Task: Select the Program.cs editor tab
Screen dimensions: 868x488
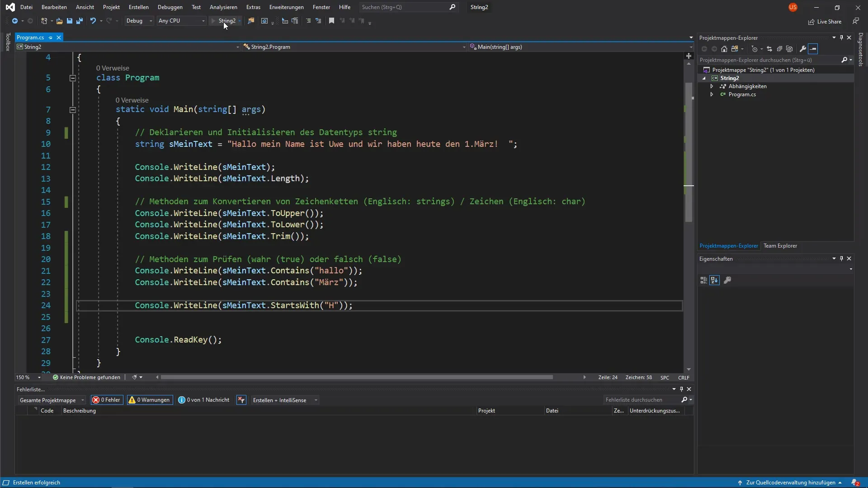Action: 30,38
